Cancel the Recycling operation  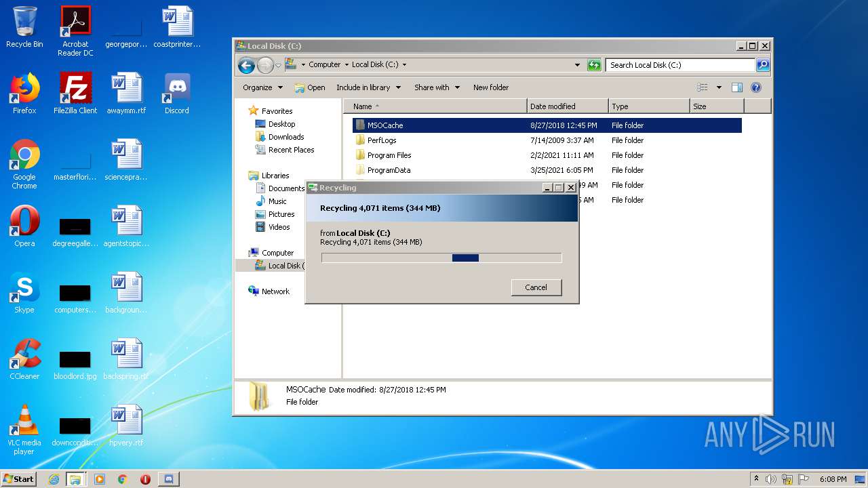536,287
